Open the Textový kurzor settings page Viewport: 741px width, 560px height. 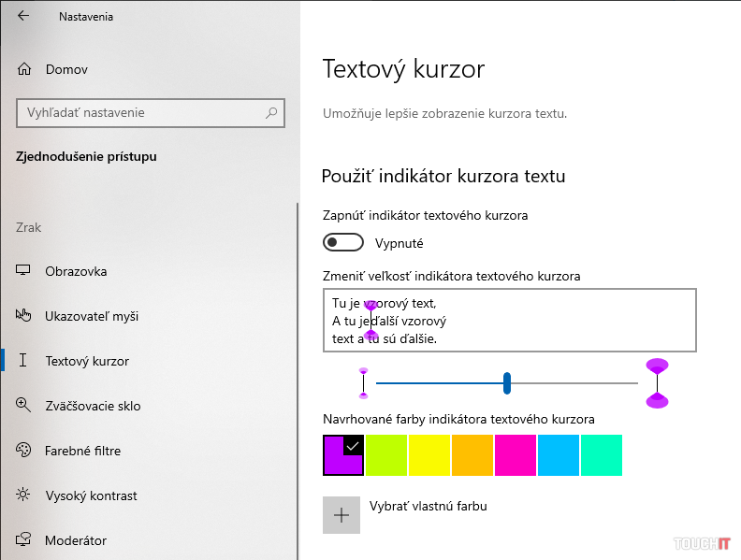87,361
